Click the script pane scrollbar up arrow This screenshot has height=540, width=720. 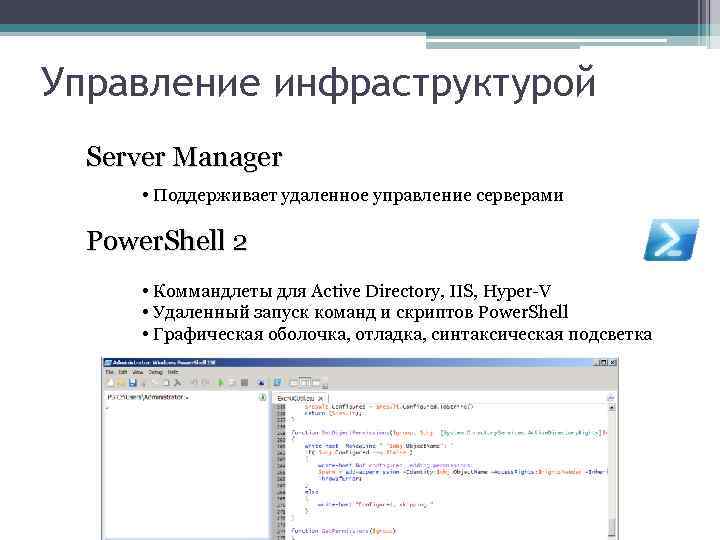pos(612,407)
